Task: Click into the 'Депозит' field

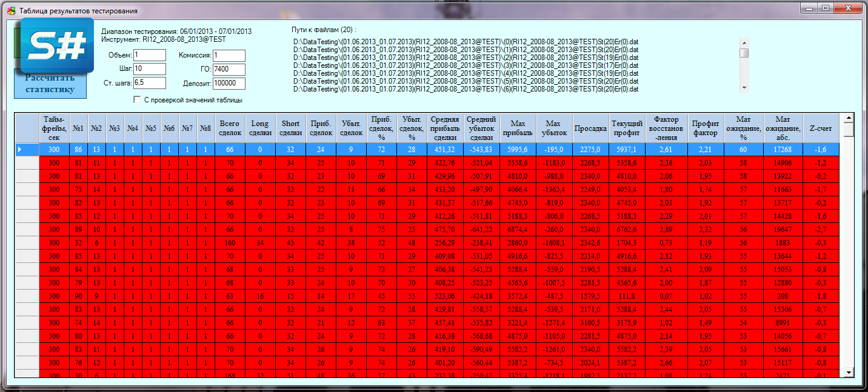Action: (x=229, y=83)
